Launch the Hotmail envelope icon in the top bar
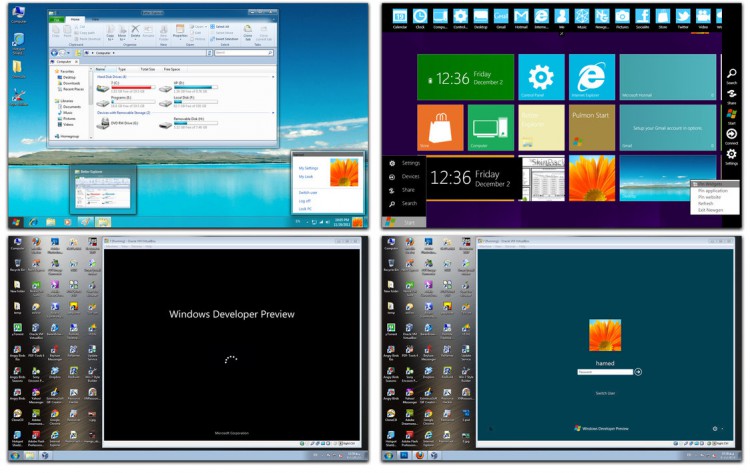Screen dimensions: 750x473 pos(521,16)
